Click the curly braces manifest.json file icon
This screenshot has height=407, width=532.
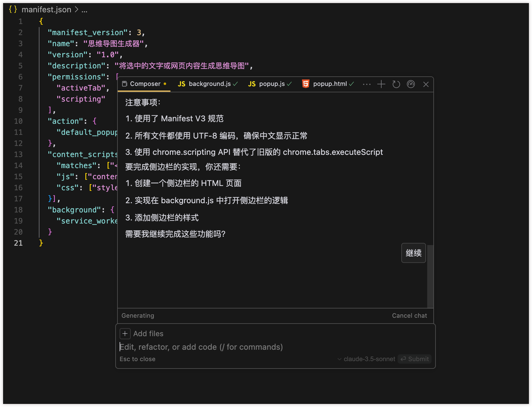13,10
